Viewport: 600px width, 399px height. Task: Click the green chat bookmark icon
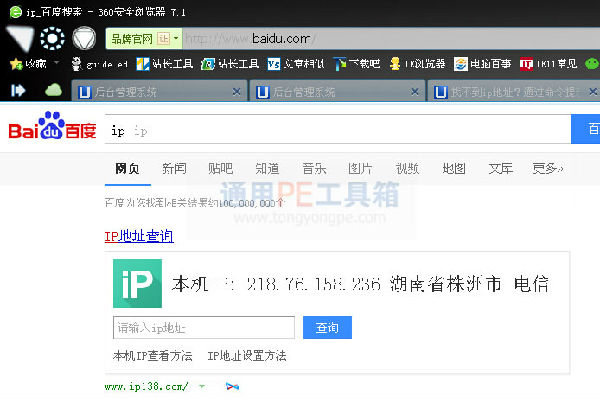(x=592, y=64)
